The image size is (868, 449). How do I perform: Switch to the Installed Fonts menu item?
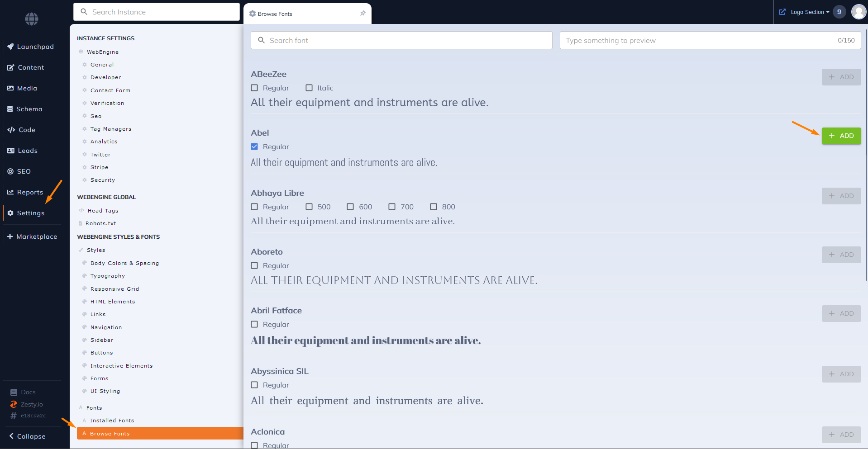coord(112,420)
